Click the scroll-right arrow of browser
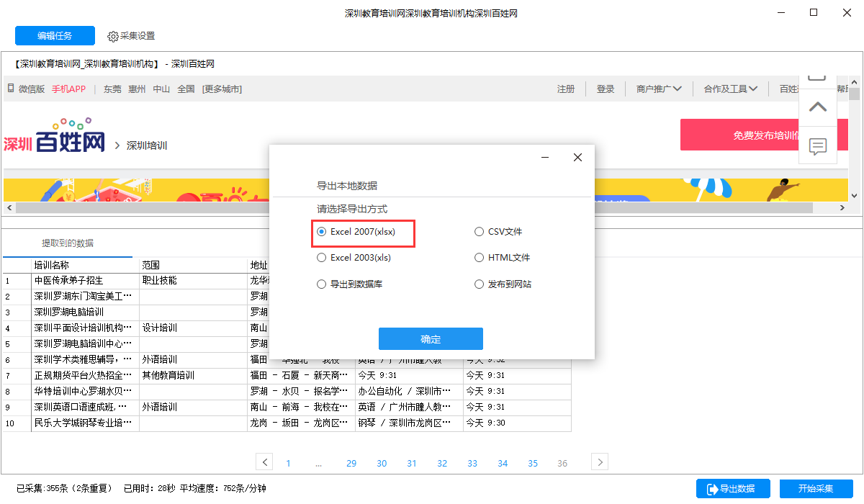This screenshot has height=504, width=864. [842, 207]
